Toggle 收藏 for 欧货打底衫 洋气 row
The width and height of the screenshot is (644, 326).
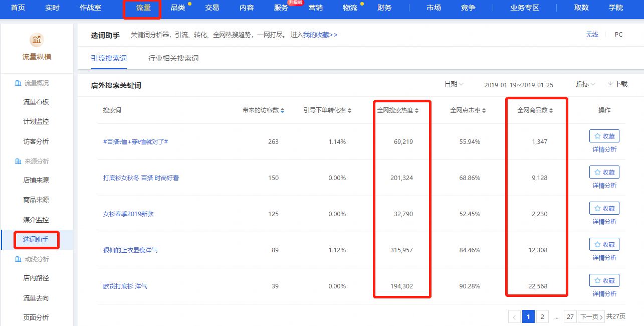[604, 280]
